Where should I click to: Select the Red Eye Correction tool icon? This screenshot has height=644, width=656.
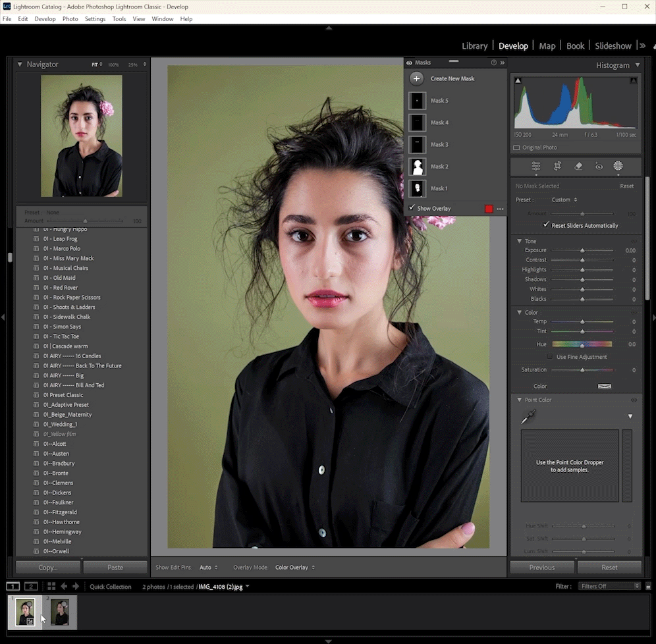(x=599, y=166)
